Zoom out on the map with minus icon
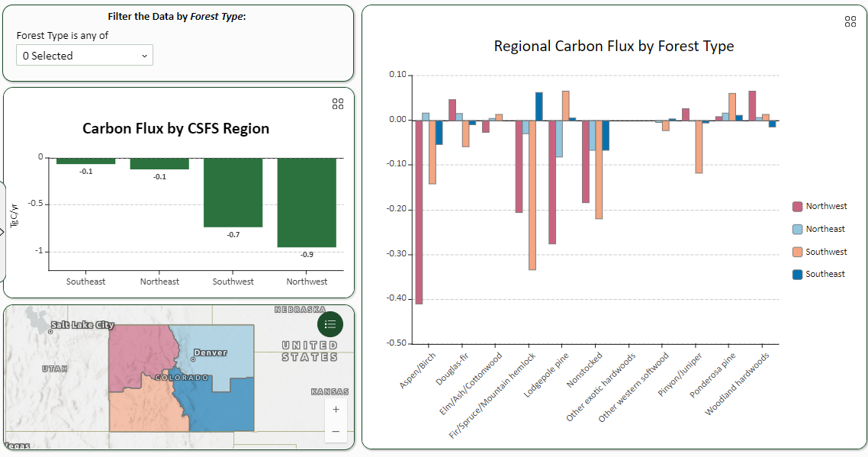Image resolution: width=868 pixels, height=457 pixels. (336, 431)
